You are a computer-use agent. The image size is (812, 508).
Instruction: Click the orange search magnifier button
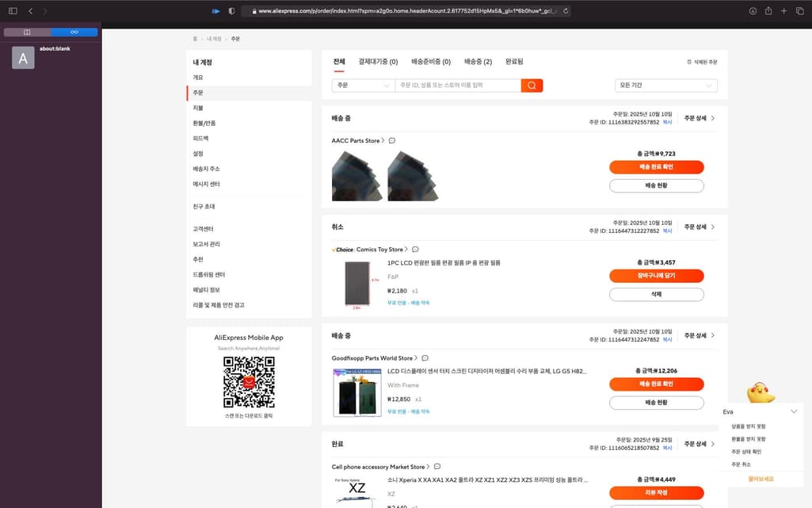(532, 86)
